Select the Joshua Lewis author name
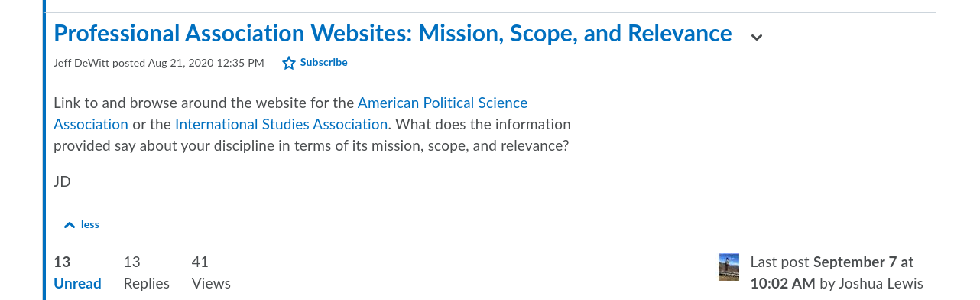Screen dimensions: 980x300 [x=881, y=283]
